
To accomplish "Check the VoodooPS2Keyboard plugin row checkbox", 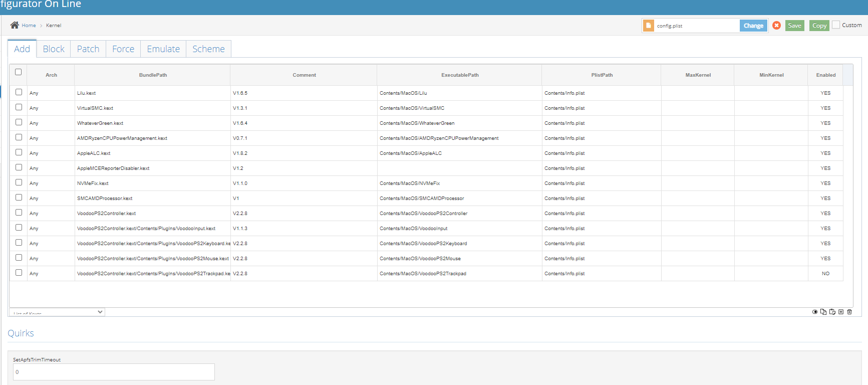I will (19, 243).
